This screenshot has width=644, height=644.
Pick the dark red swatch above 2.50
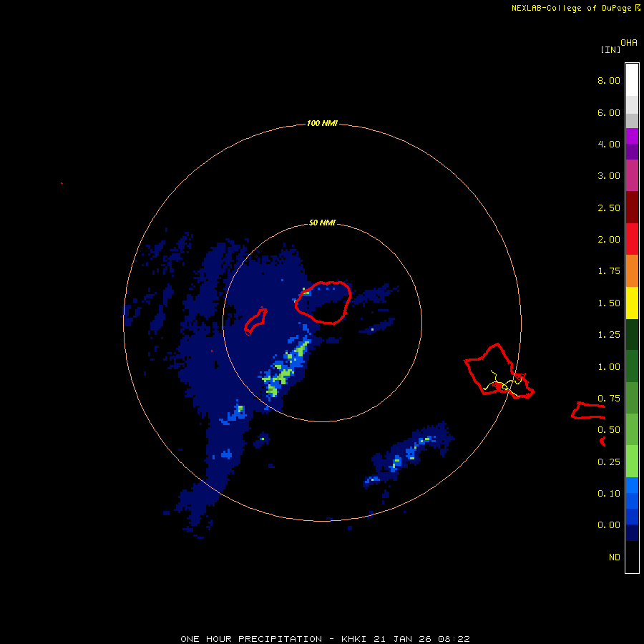[x=632, y=208]
